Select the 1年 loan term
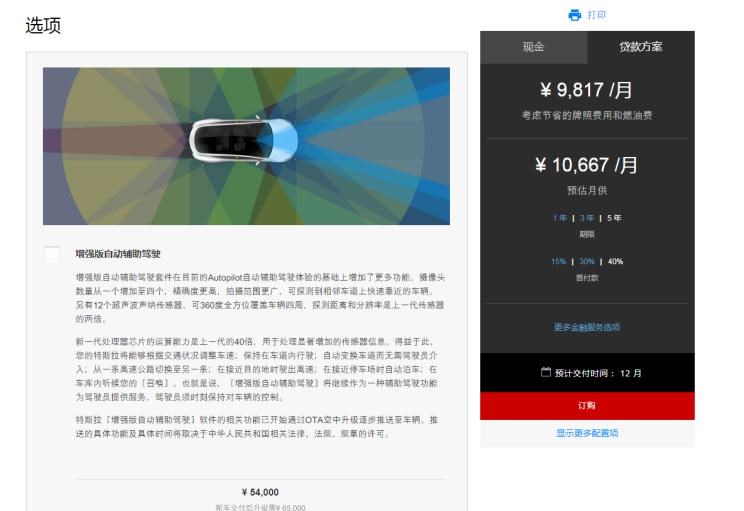This screenshot has width=744, height=511. (560, 218)
